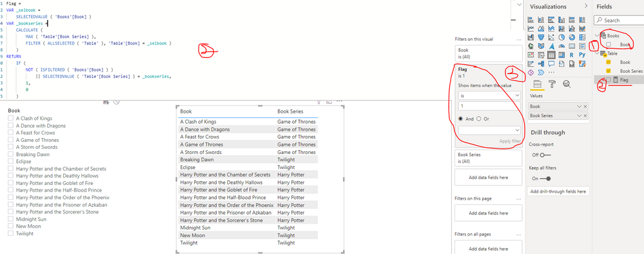Open Filters on this page options
The height and width of the screenshot is (254, 644).
click(x=518, y=199)
